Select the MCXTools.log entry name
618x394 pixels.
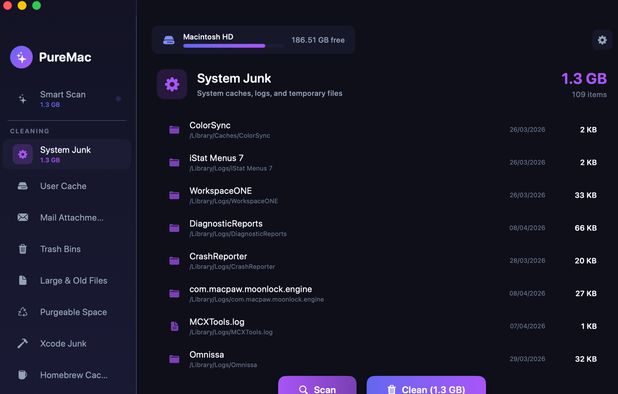pos(217,322)
